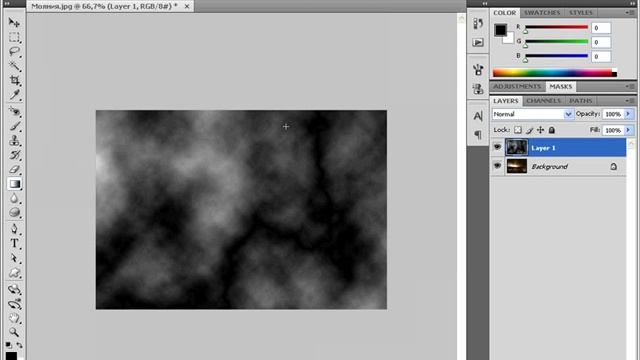Collapse the toolbar double-arrow

point(7,3)
